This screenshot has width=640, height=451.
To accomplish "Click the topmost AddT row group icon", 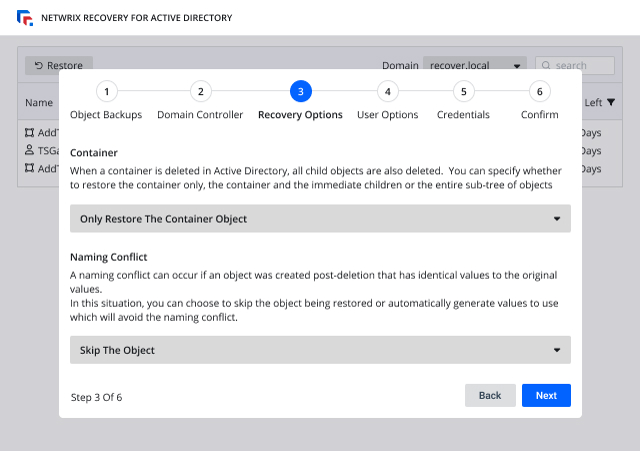I will click(x=30, y=132).
